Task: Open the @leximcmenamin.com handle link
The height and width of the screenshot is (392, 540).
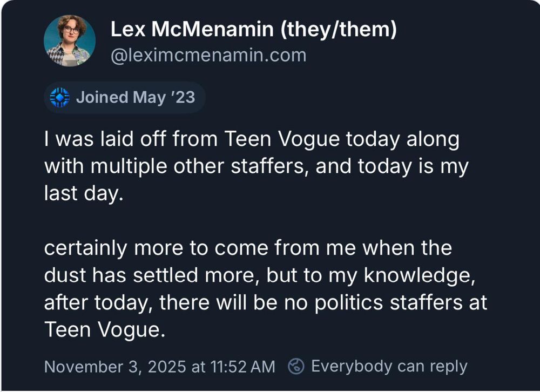Action: tap(208, 55)
